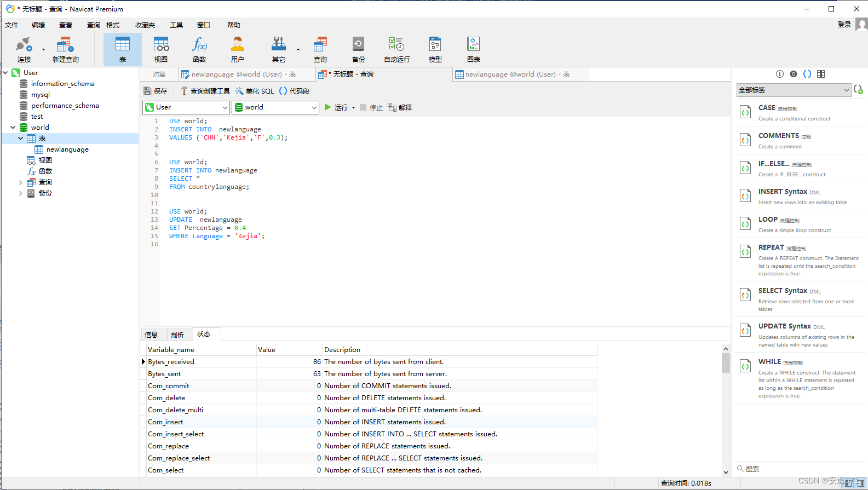Click the 解释 (Explain) button
This screenshot has height=490, width=868.
coord(400,107)
